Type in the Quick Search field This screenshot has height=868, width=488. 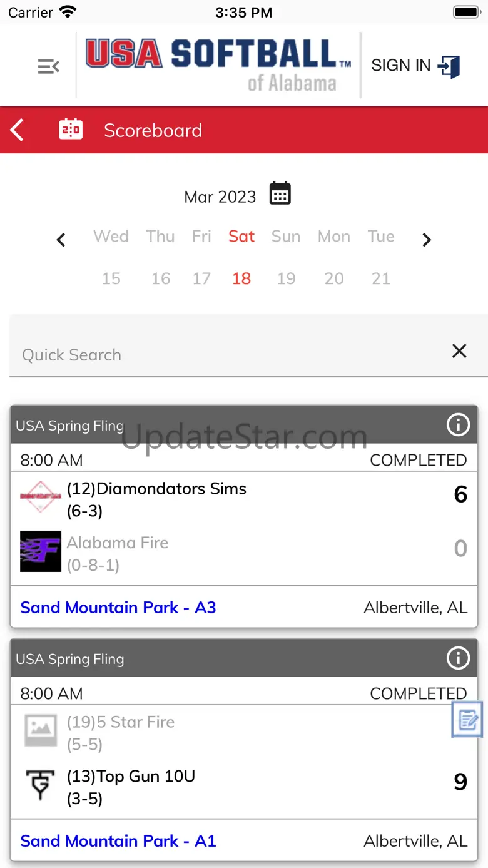(x=225, y=354)
